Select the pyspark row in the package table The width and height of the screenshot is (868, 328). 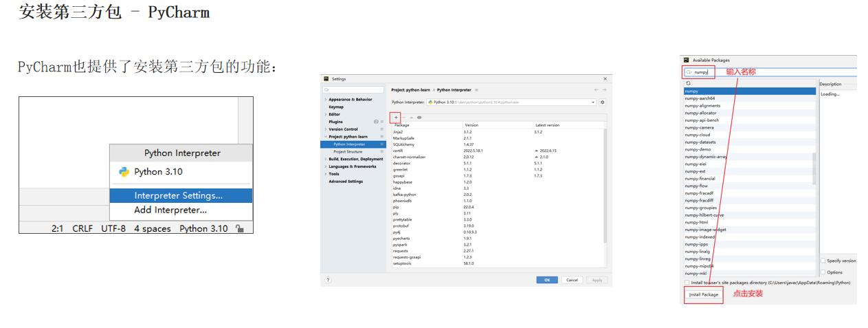498,244
